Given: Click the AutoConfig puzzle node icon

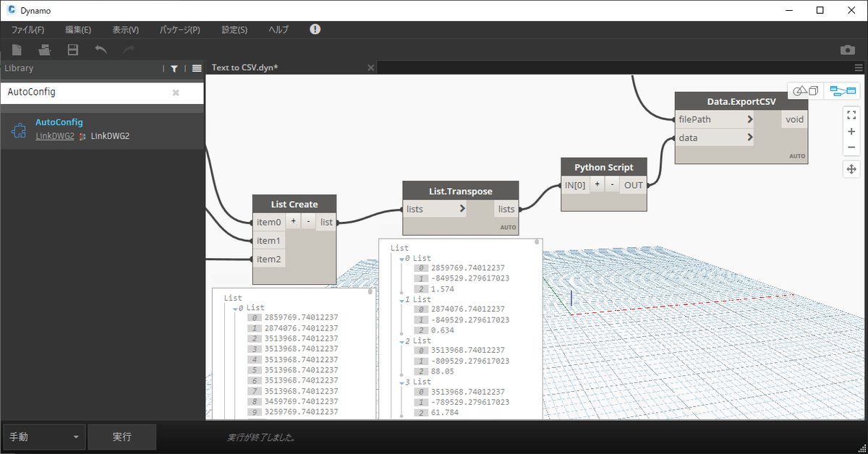Looking at the screenshot, I should tap(19, 129).
